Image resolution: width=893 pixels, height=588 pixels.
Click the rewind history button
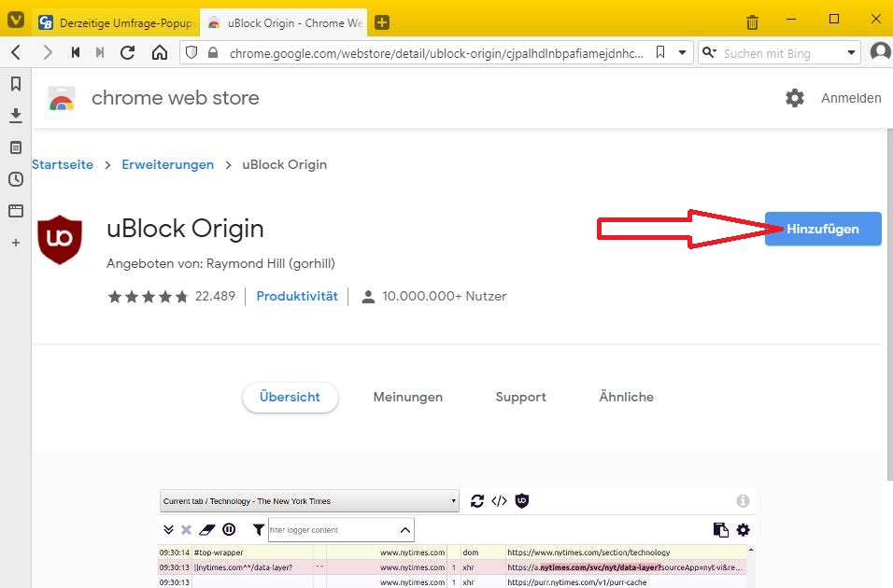pyautogui.click(x=75, y=53)
